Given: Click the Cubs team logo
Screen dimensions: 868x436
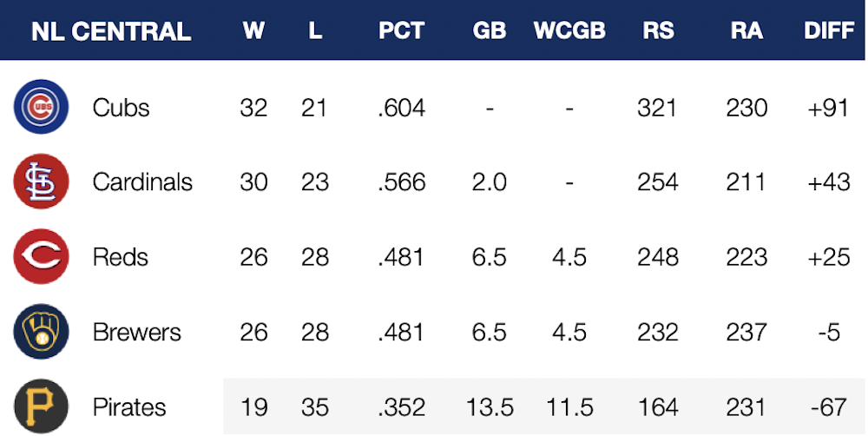Looking at the screenshot, I should (x=41, y=107).
